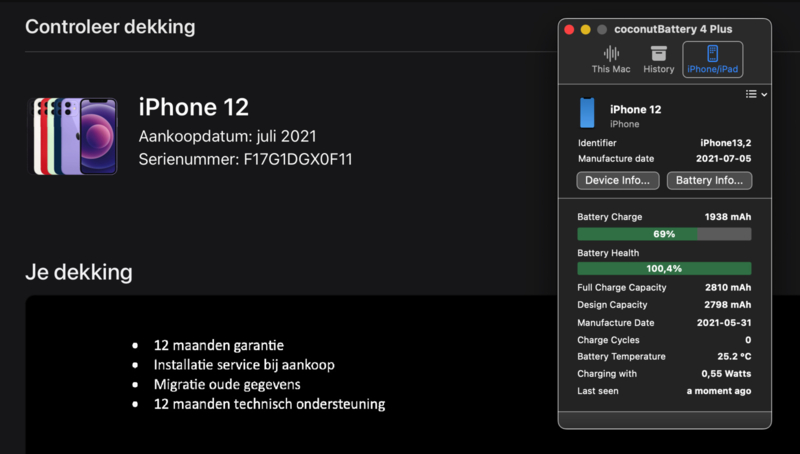
Task: Switch to the This Mac tab
Action: point(611,60)
